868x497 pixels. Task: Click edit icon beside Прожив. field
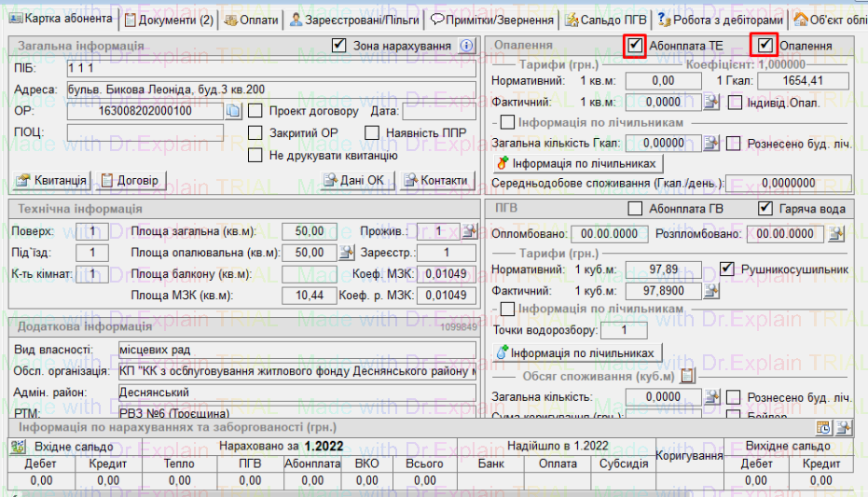[468, 231]
